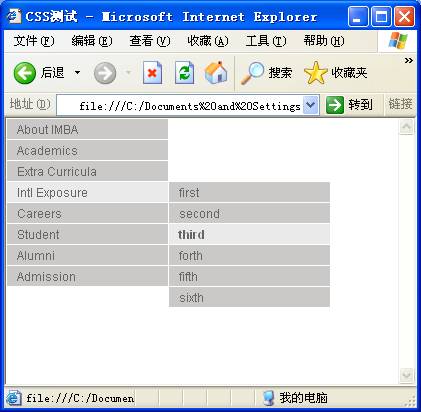Viewport: 421px width, 412px height.
Task: Open Search with the magnifier icon
Action: [252, 73]
